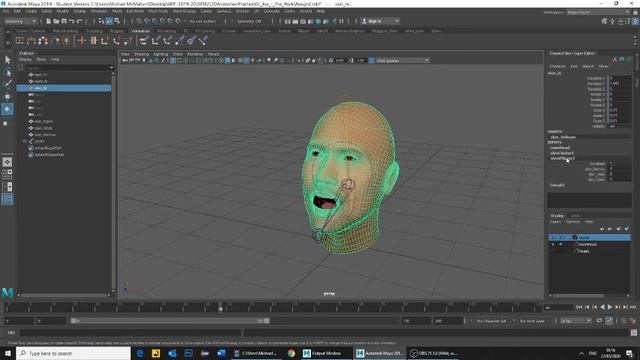Click first icon on the Animation shelf
Image resolution: width=640 pixels, height=360 pixels.
point(20,40)
